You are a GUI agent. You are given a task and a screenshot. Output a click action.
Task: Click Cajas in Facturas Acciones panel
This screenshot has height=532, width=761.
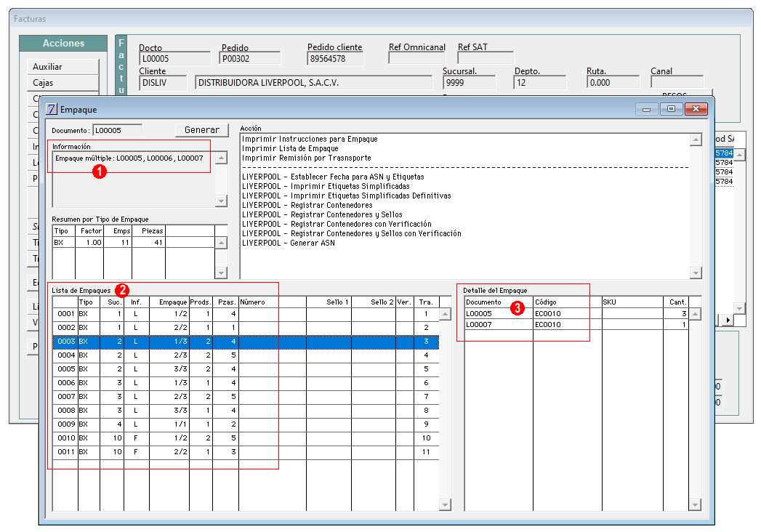63,83
